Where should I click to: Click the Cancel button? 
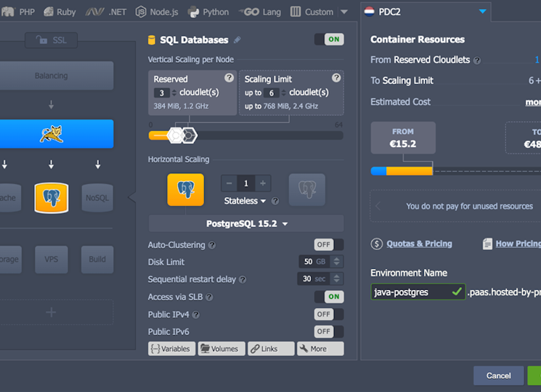click(x=498, y=375)
